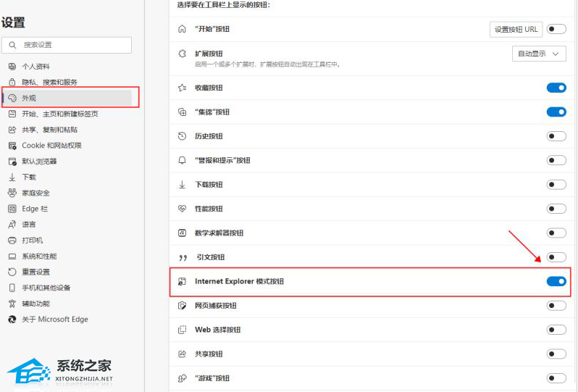Disable the Internet Explorer mode button toggle

[x=556, y=281]
